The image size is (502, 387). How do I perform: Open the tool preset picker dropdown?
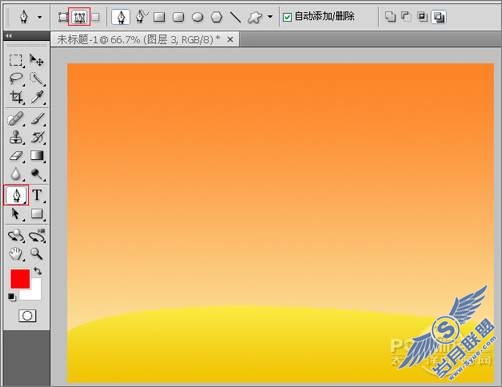point(40,17)
